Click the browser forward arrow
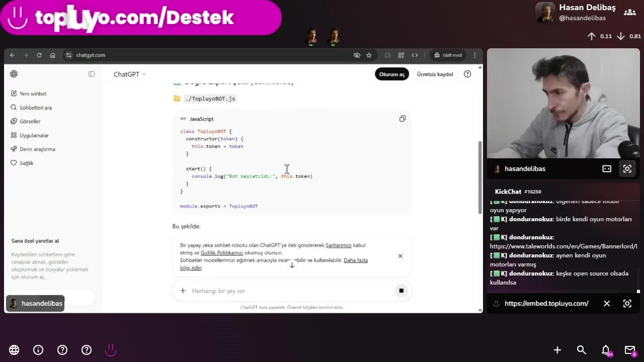This screenshot has height=362, width=644. pyautogui.click(x=26, y=55)
